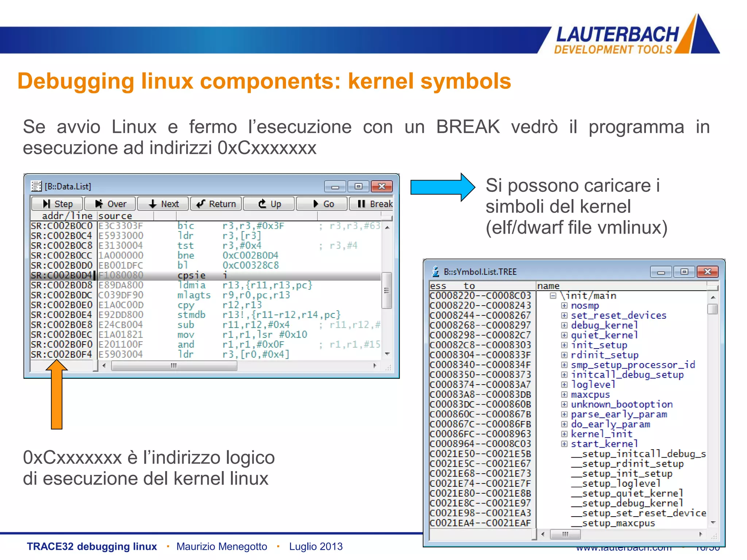747x560 pixels.
Task: Expand the do_early_param node
Action: click(564, 424)
